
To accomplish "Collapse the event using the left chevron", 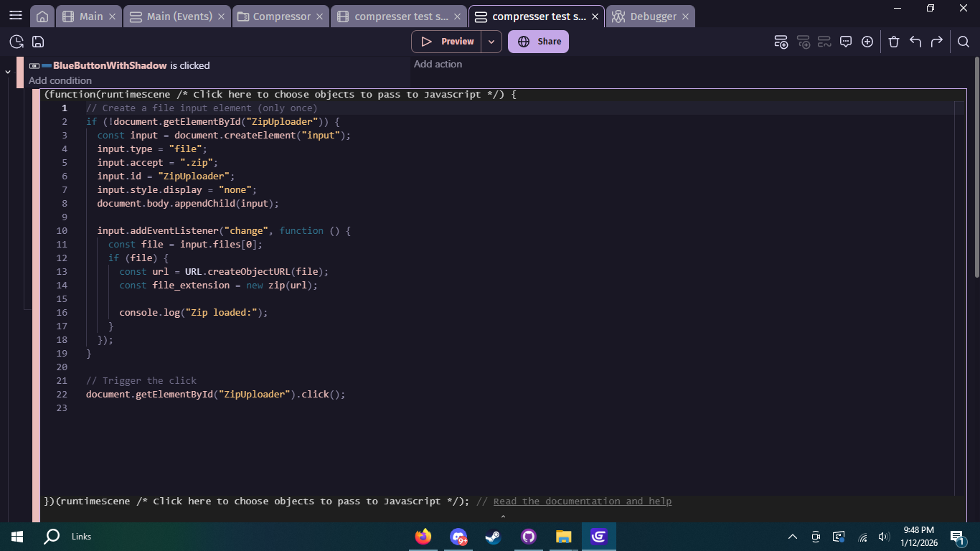I will tap(8, 72).
